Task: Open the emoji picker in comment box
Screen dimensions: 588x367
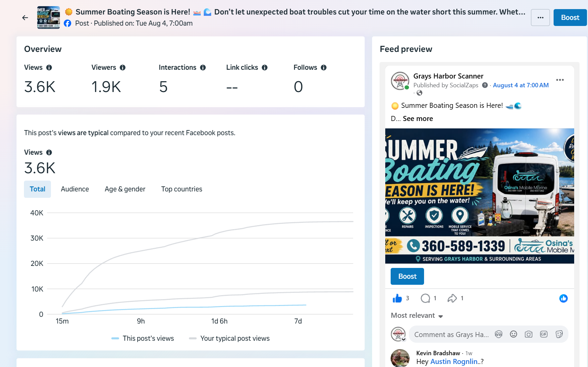Action: pos(513,334)
